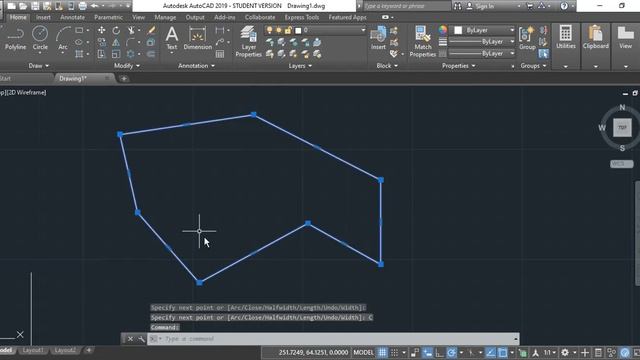
Task: Open the Manage ribbon tab
Action: tap(165, 18)
